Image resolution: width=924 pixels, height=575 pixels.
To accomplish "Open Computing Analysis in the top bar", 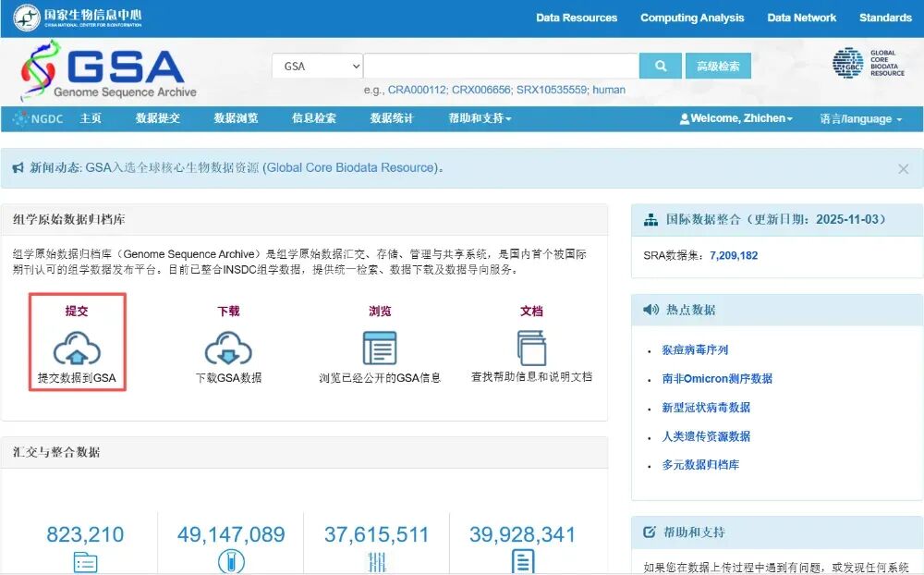I will pos(692,18).
